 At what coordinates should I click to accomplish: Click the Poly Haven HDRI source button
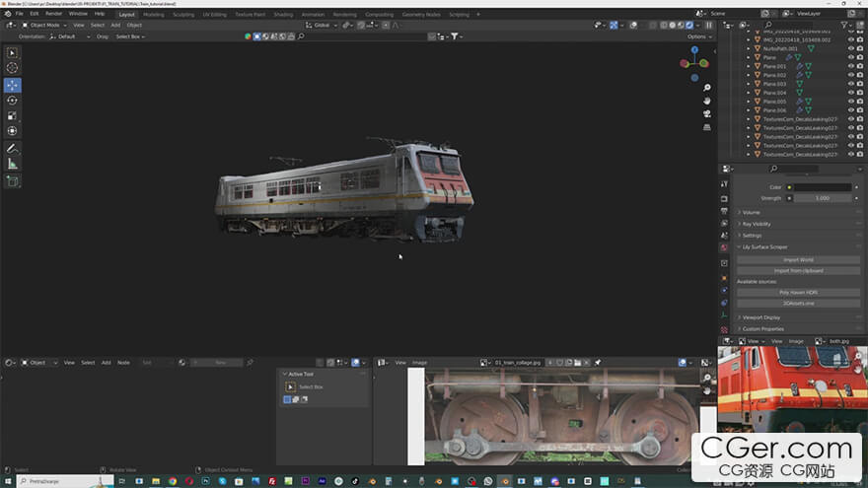pyautogui.click(x=798, y=293)
